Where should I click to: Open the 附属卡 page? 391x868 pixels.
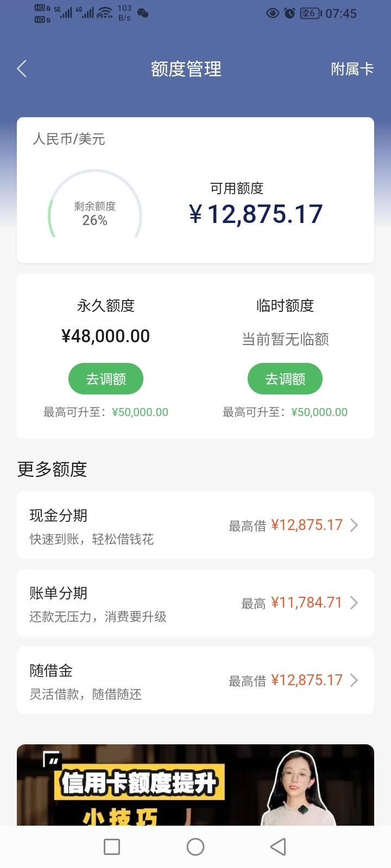coord(352,69)
